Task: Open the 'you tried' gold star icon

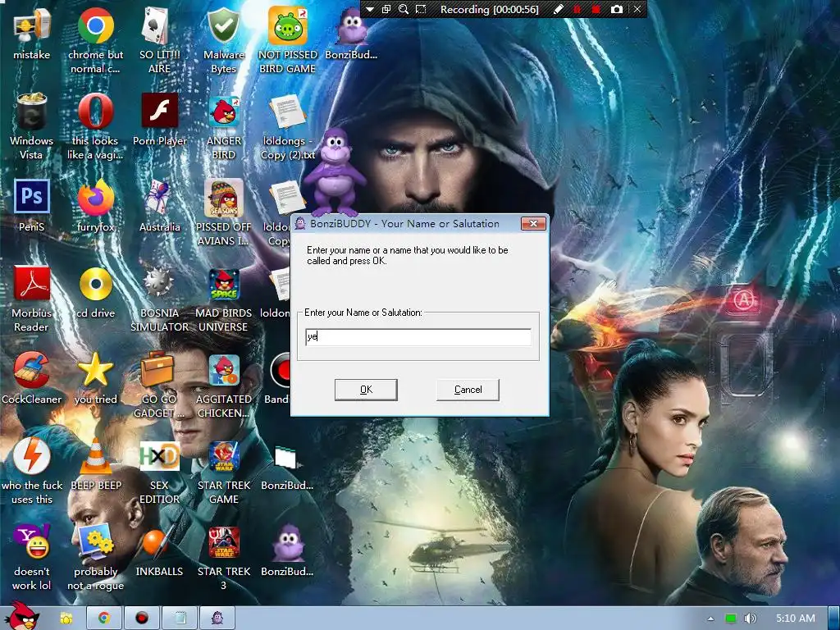Action: (x=95, y=377)
